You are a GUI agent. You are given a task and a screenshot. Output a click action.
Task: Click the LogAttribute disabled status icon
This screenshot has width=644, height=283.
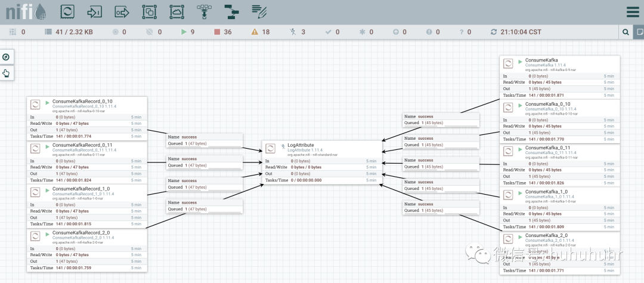(283, 146)
